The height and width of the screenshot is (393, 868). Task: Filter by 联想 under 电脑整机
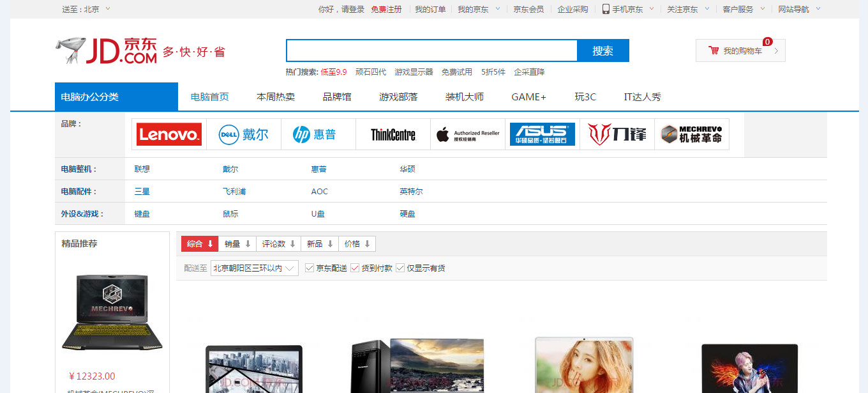pos(142,169)
